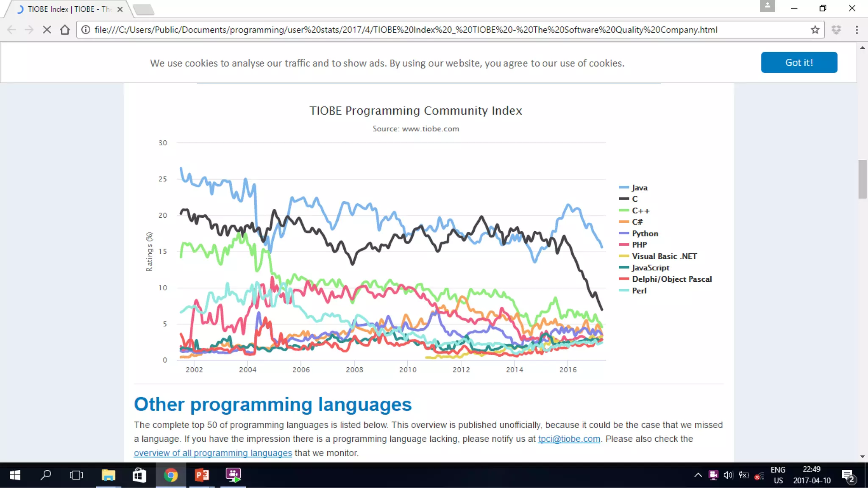Open the network status tray icon
868x488 pixels.
[x=759, y=476]
